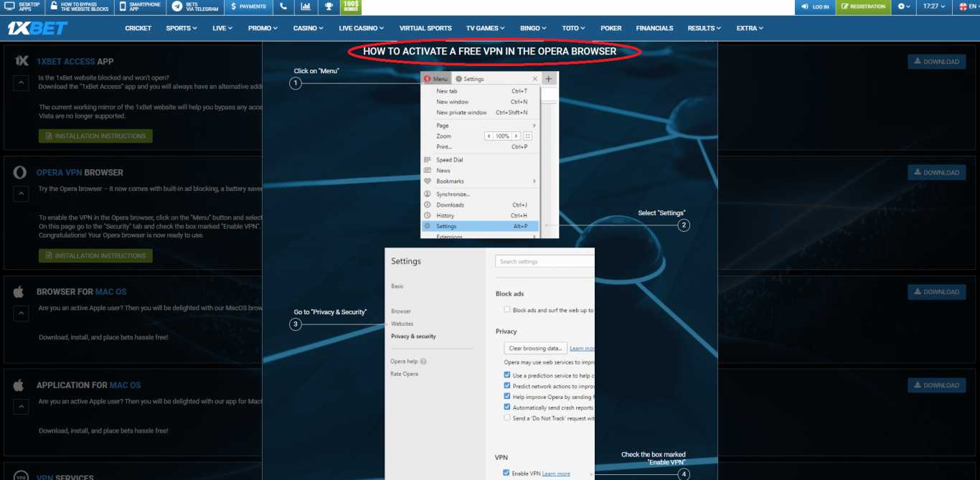The height and width of the screenshot is (480, 980).
Task: Open Bets via Telegram
Action: 195,6
